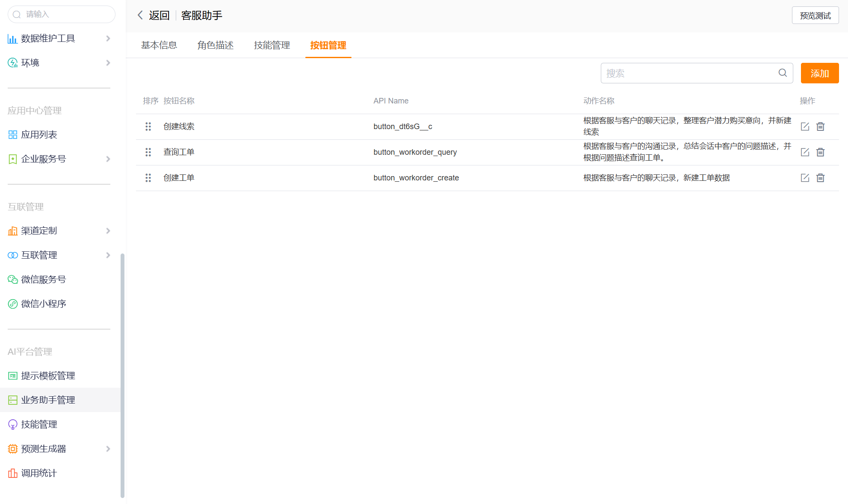Remove the 创建工单 button entry
This screenshot has height=504, width=848.
pos(820,178)
